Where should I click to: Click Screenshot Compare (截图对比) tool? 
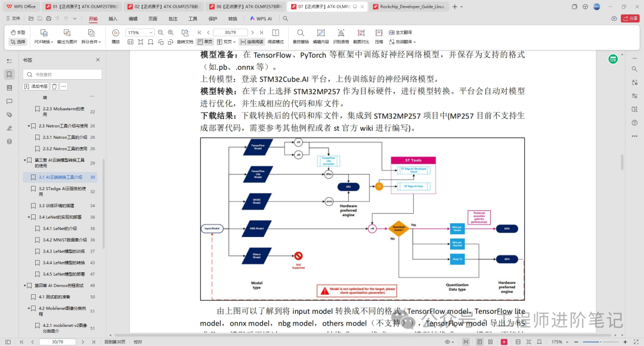point(361,36)
